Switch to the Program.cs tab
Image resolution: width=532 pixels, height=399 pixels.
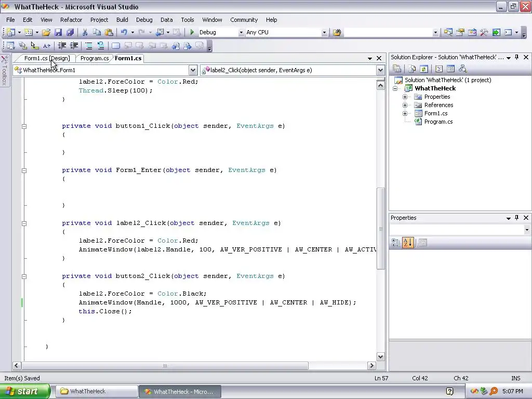95,58
